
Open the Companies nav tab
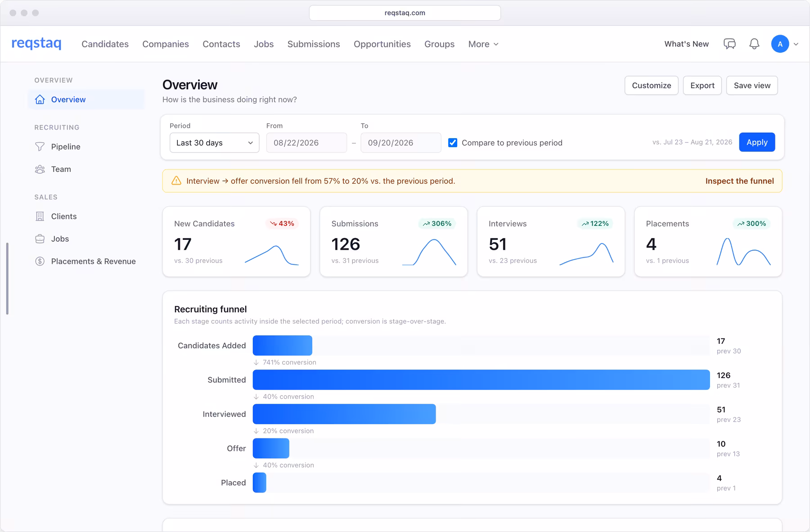(x=166, y=44)
